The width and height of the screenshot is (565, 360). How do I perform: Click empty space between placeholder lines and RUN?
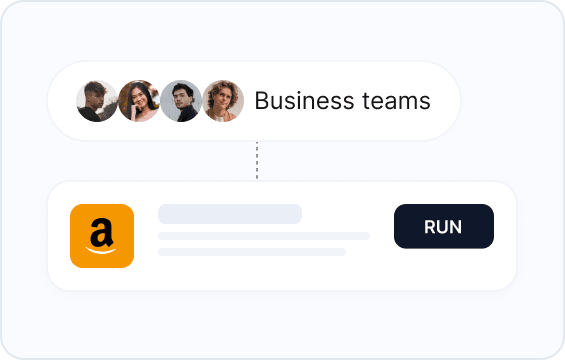tap(382, 236)
